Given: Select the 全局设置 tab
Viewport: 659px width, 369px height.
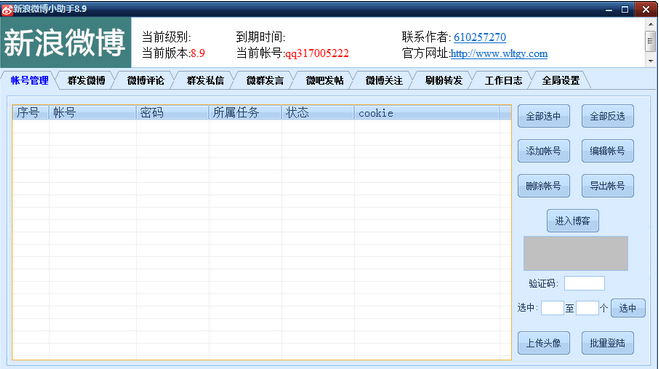Looking at the screenshot, I should click(x=561, y=80).
